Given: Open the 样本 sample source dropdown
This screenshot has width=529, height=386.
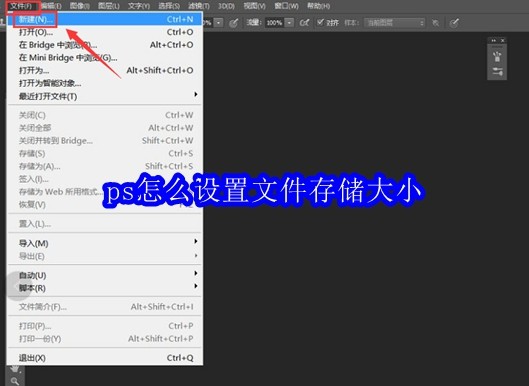Looking at the screenshot, I should pos(394,23).
